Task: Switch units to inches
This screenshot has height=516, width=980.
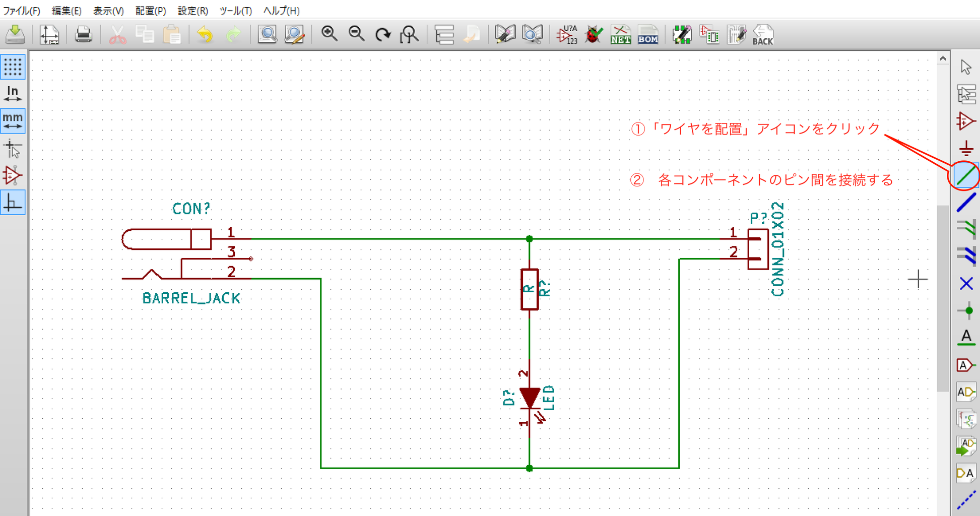Action: coord(13,94)
